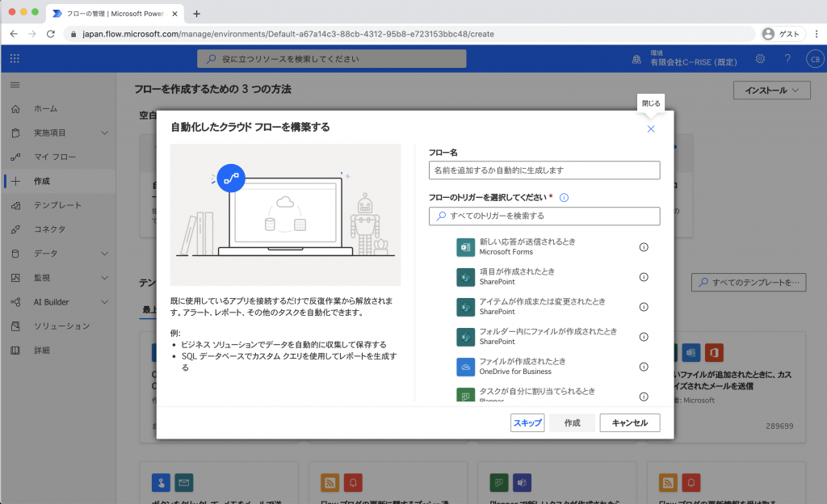Click the Planner trigger icon

(466, 395)
